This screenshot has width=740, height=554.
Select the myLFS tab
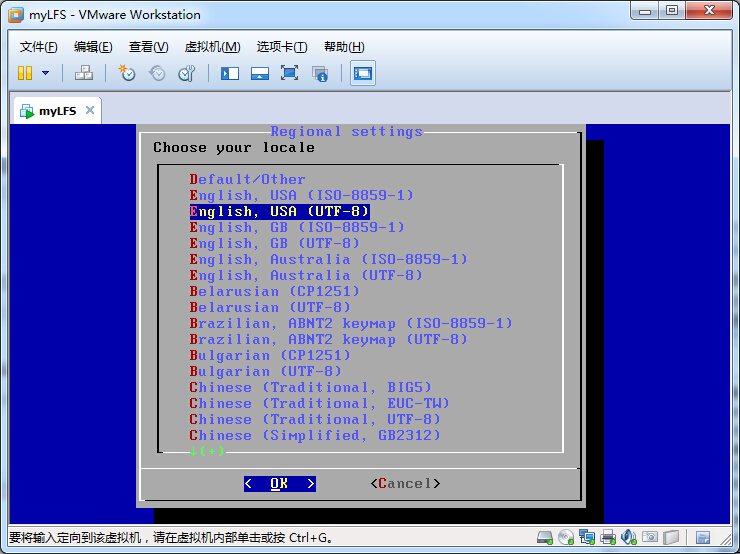pos(57,111)
